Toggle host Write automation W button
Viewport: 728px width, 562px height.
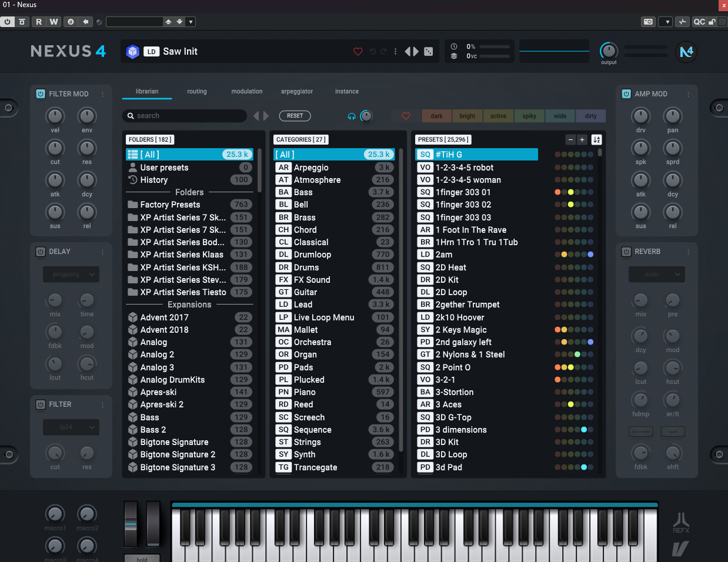[54, 22]
